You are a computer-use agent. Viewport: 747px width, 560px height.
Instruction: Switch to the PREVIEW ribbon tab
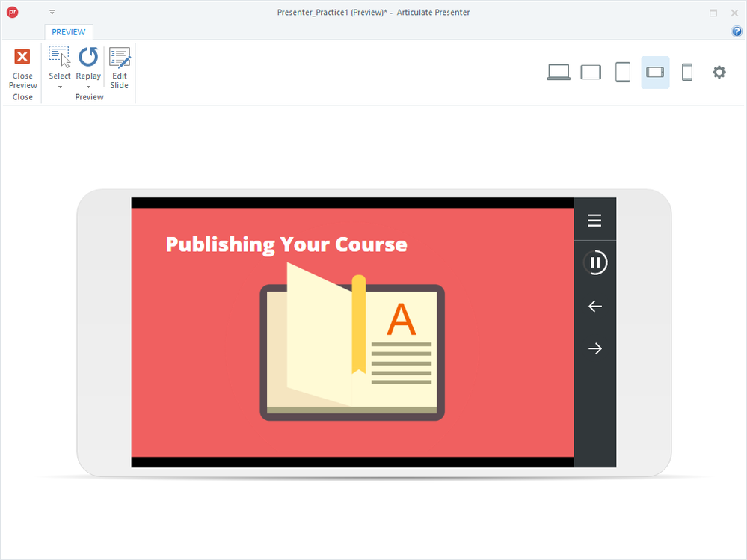[69, 32]
